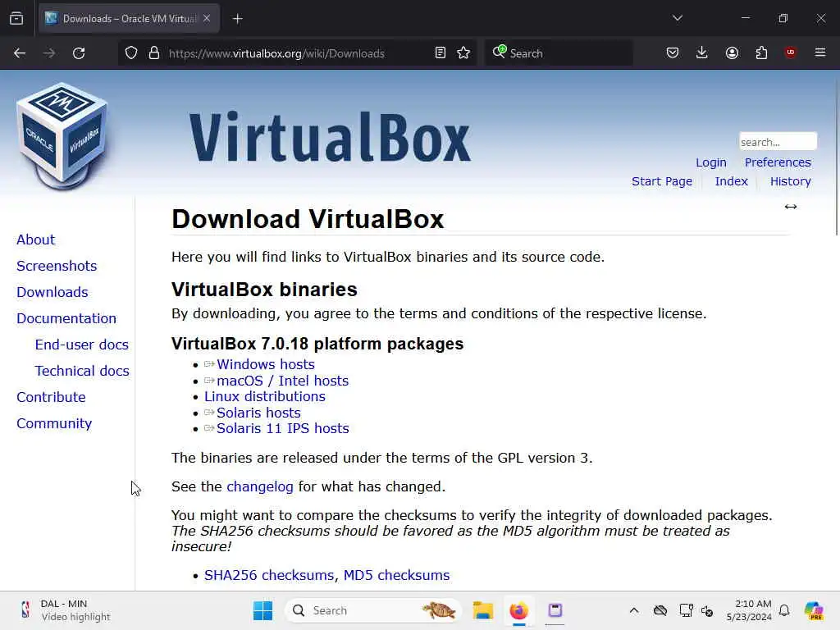The image size is (840, 630).
Task: Open the Community sidebar link
Action: pos(53,423)
